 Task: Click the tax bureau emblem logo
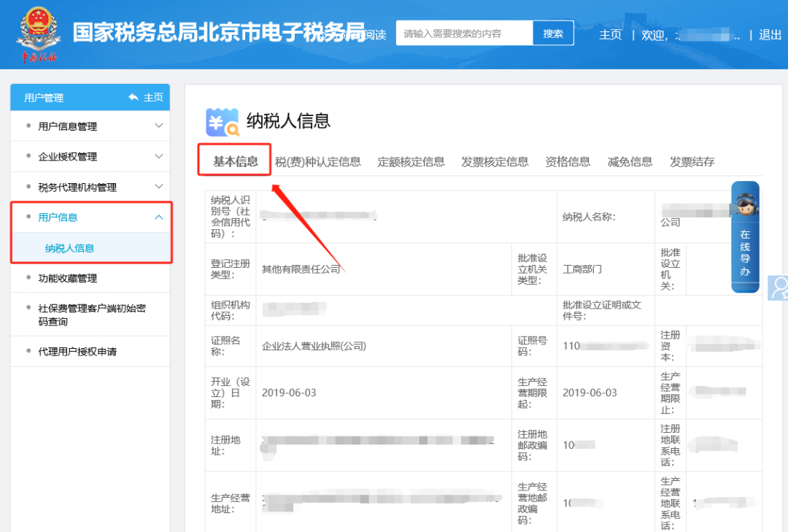click(36, 33)
